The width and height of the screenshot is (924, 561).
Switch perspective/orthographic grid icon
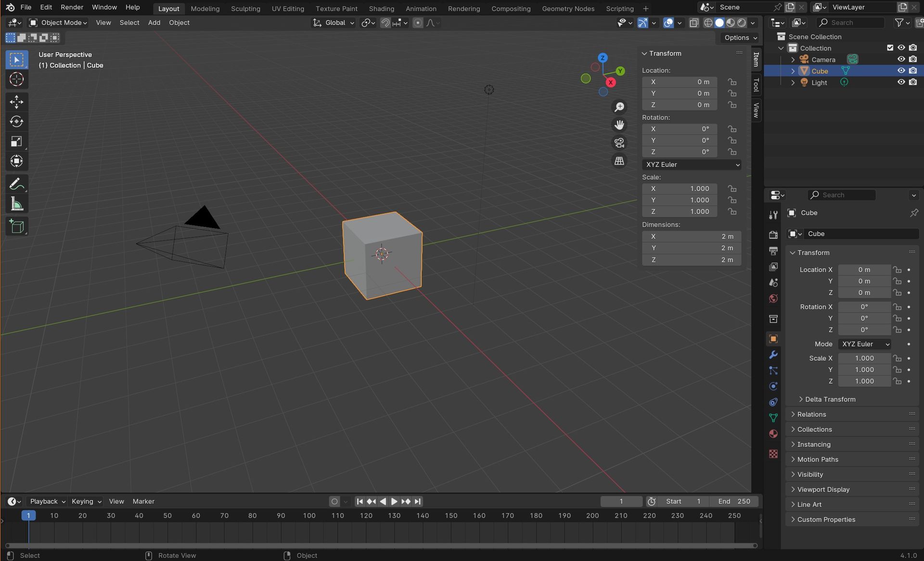tap(619, 160)
